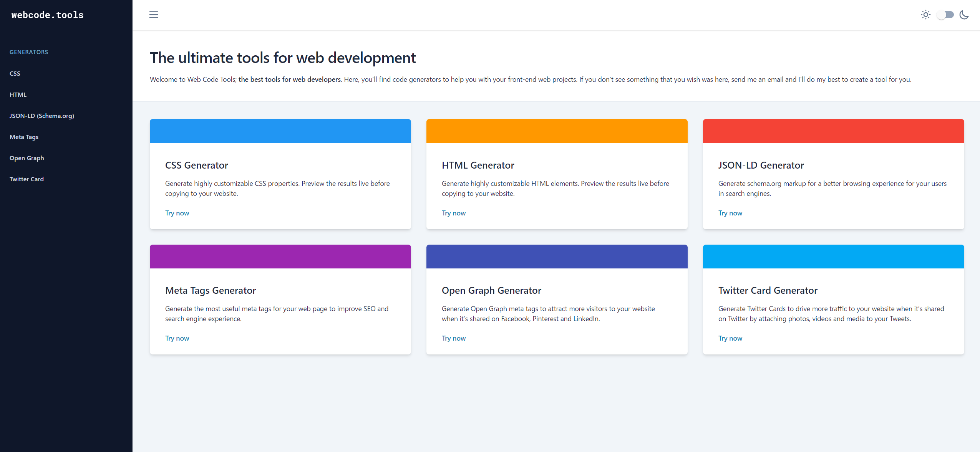980x452 pixels.
Task: Click Try now under Meta Tags Generator
Action: click(177, 338)
